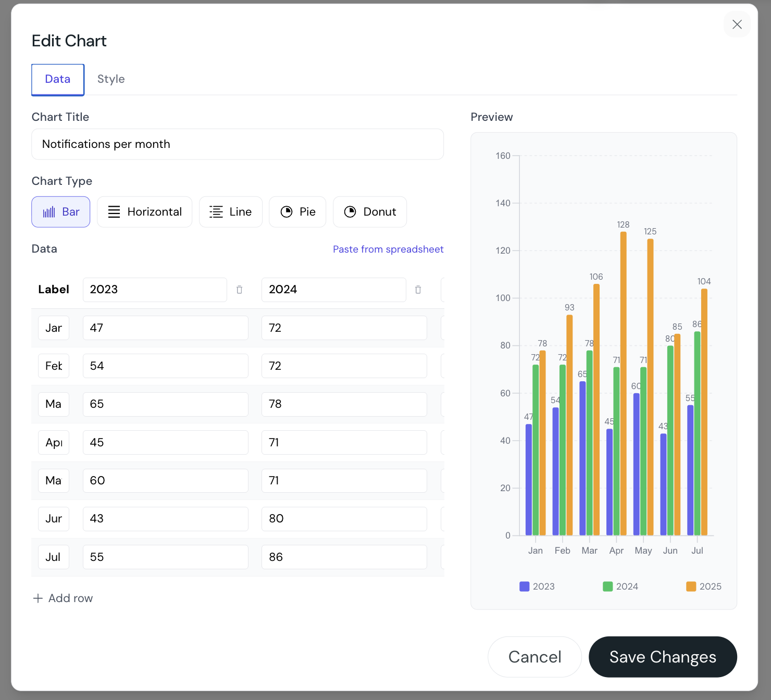The image size is (771, 700).
Task: Click the 2023 purple legend swatch
Action: click(524, 586)
